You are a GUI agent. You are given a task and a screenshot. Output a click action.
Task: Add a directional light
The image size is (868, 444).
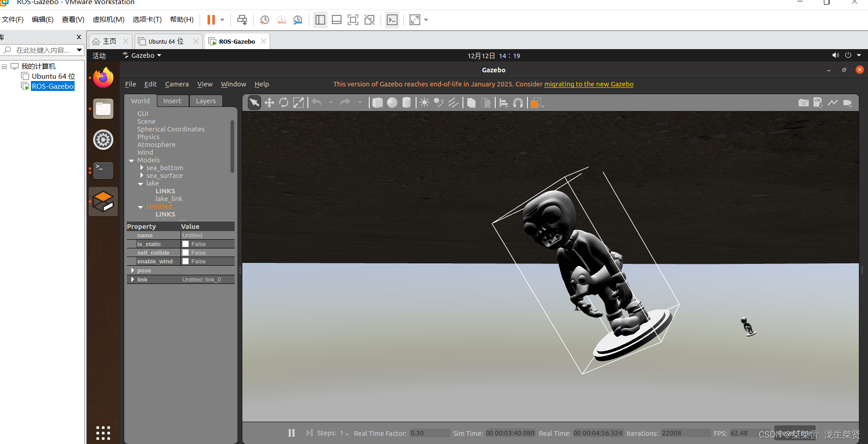click(453, 103)
